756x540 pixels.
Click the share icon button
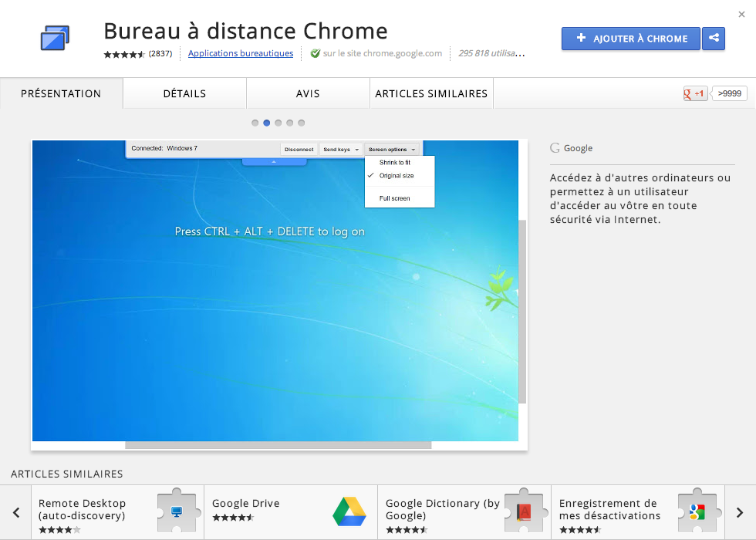[x=714, y=38]
